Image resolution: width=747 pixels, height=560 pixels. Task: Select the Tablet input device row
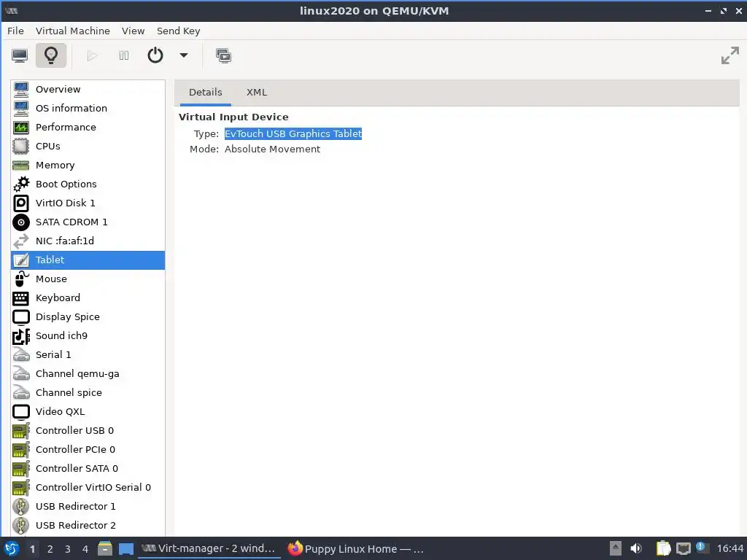tap(88, 260)
